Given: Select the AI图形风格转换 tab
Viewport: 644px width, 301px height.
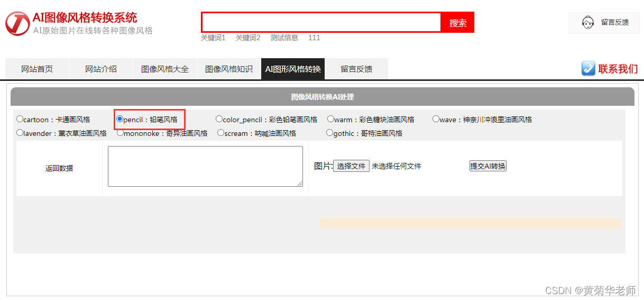Looking at the screenshot, I should (x=293, y=69).
